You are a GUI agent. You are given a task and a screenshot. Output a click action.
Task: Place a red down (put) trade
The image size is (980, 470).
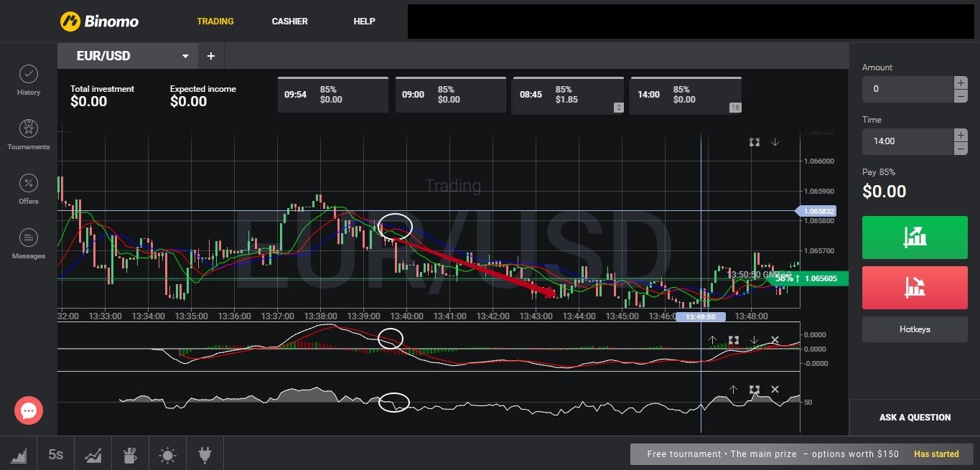tap(915, 288)
